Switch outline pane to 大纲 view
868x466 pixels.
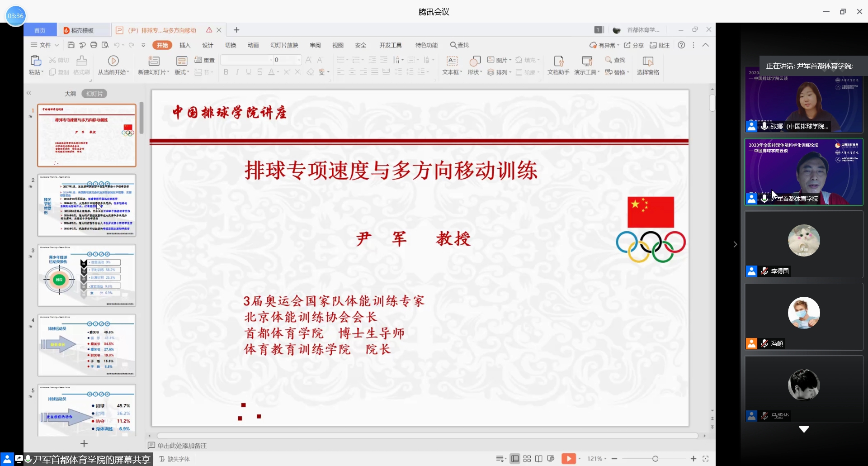[70, 94]
